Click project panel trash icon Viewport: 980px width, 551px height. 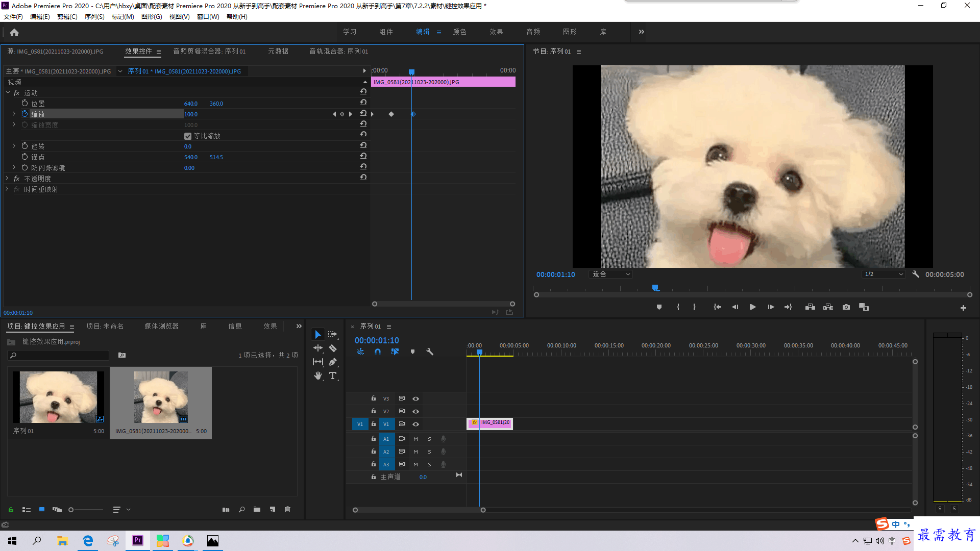(x=287, y=509)
